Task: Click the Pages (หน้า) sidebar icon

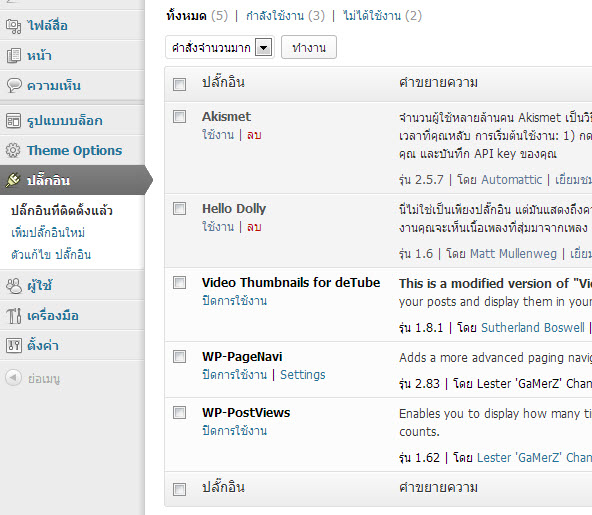Action: pos(14,56)
